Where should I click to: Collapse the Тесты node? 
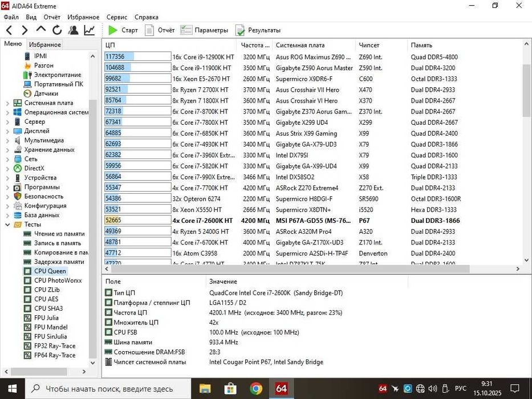[x=7, y=224]
